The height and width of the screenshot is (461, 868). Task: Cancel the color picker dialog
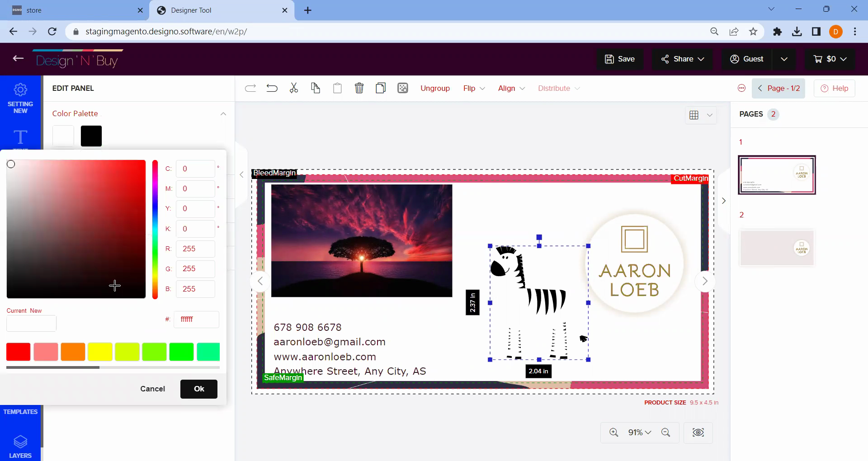pyautogui.click(x=152, y=389)
